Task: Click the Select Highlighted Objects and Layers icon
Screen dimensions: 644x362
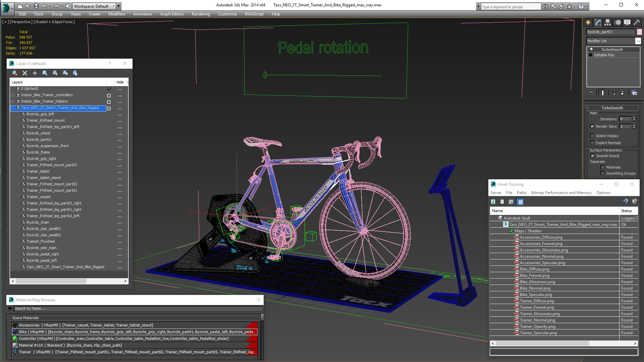Action: (x=45, y=73)
